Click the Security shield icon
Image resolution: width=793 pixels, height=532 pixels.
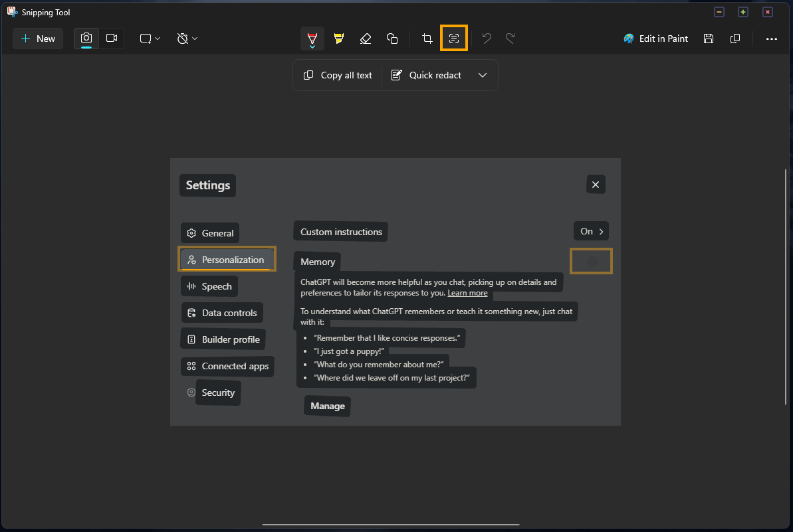pyautogui.click(x=191, y=393)
